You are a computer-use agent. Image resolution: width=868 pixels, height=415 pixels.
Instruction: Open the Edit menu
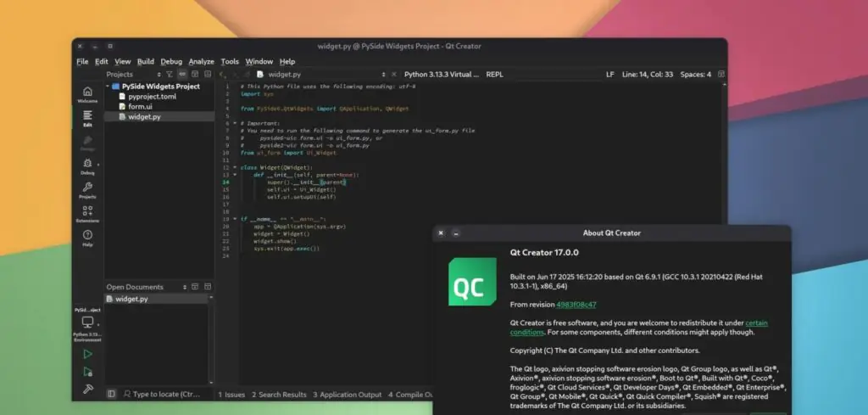102,61
